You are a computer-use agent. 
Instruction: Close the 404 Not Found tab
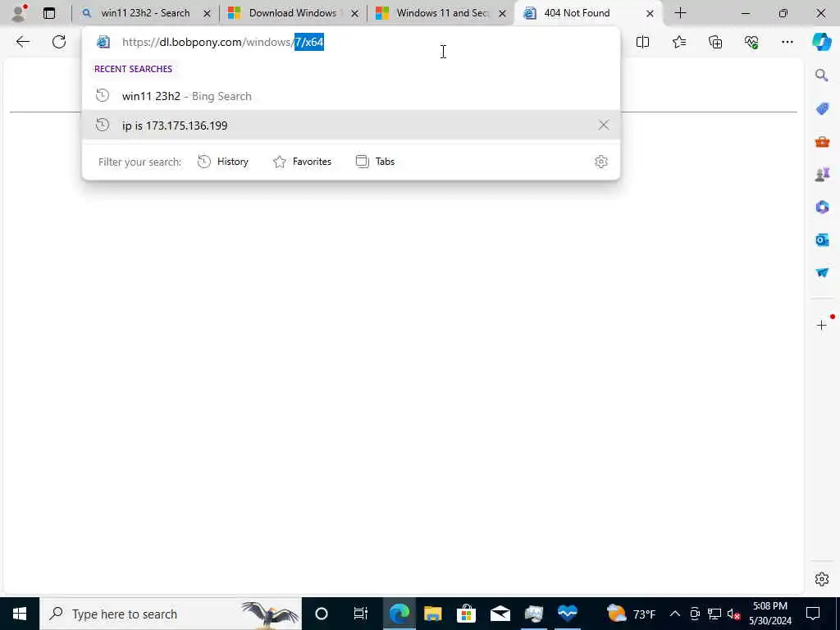click(x=650, y=13)
